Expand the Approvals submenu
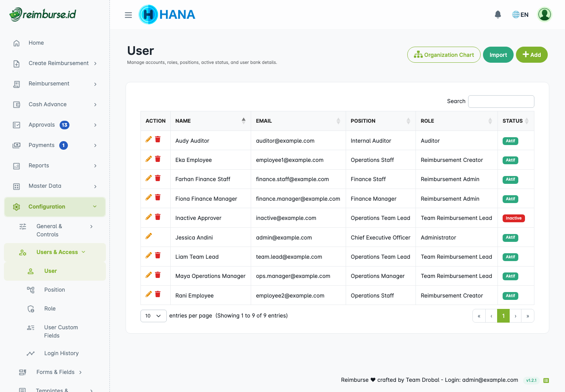This screenshot has width=565, height=392. pyautogui.click(x=55, y=125)
